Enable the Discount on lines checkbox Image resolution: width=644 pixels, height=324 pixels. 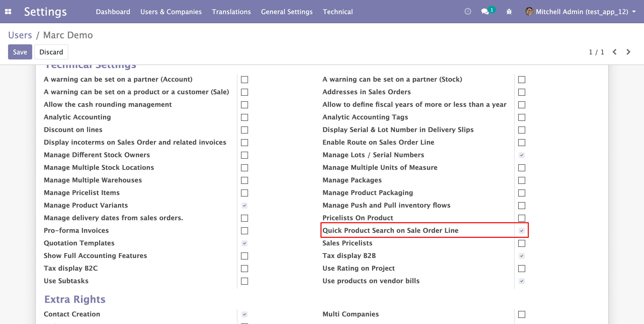(244, 130)
